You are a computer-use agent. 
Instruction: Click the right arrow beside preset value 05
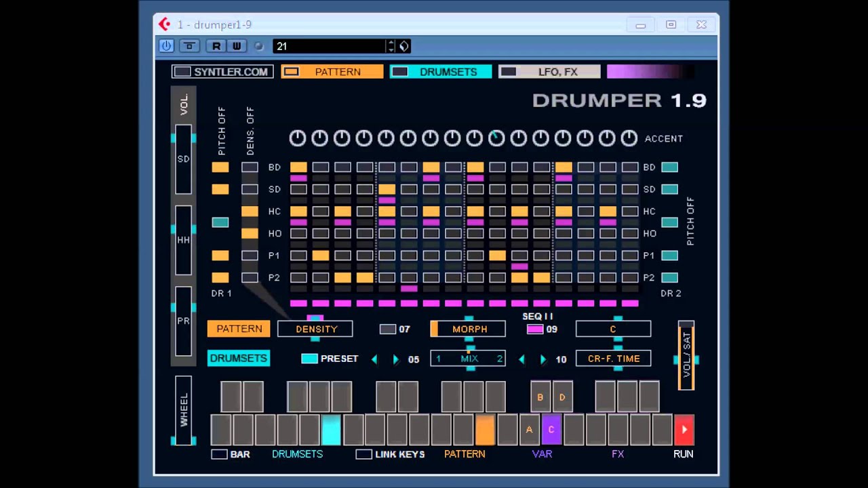[396, 359]
